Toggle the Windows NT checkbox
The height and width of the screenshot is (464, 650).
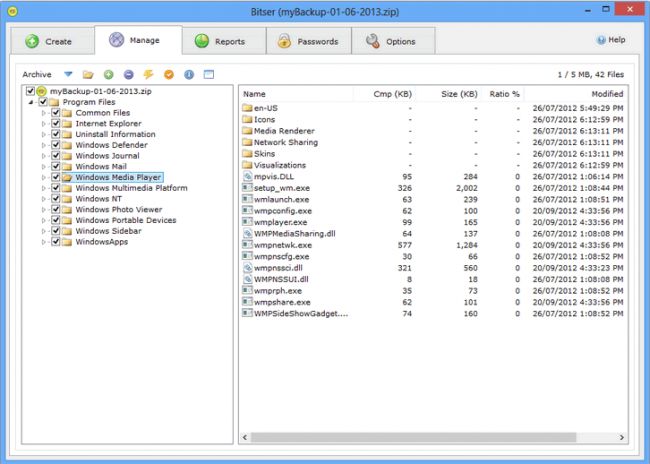tap(56, 199)
